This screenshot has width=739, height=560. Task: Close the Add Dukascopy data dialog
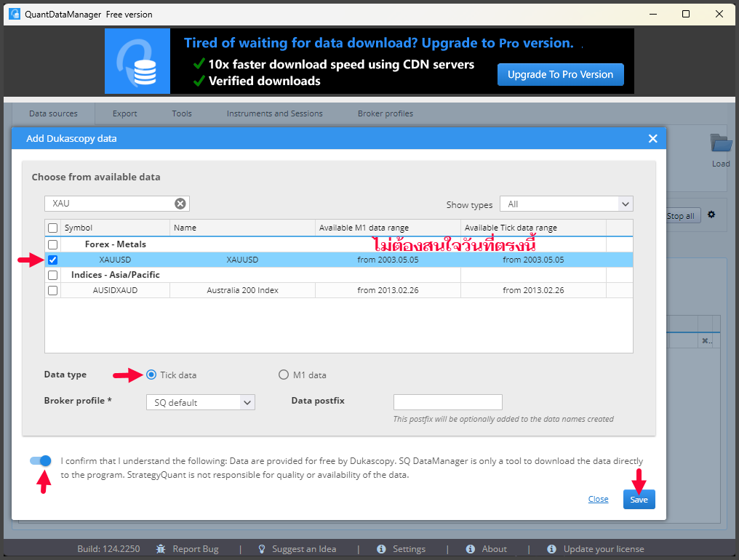click(x=652, y=139)
